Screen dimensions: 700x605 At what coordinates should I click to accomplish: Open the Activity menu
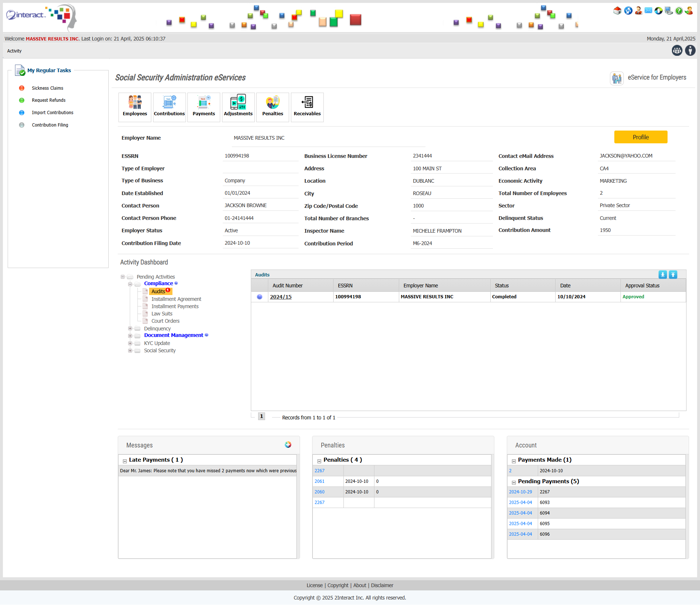tap(14, 51)
